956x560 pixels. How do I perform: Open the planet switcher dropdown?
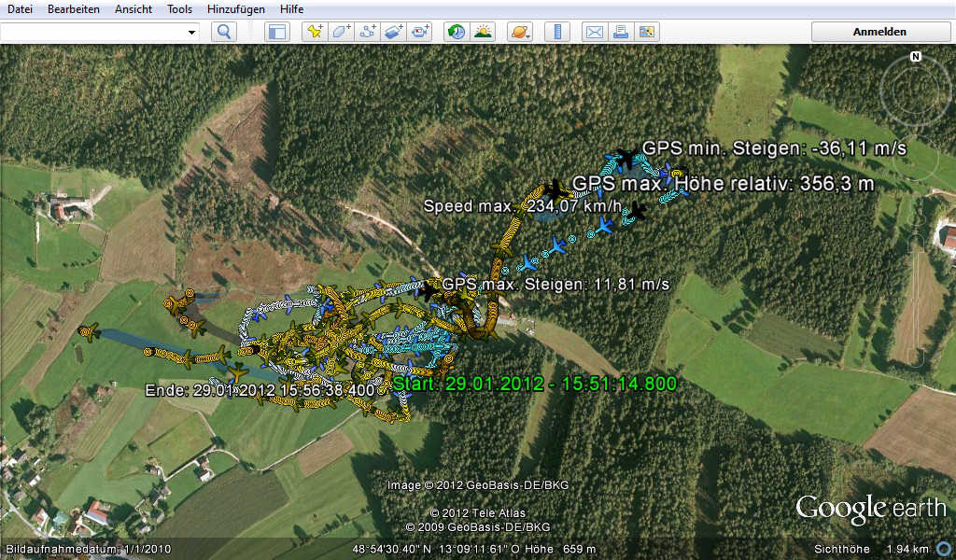pos(520,32)
